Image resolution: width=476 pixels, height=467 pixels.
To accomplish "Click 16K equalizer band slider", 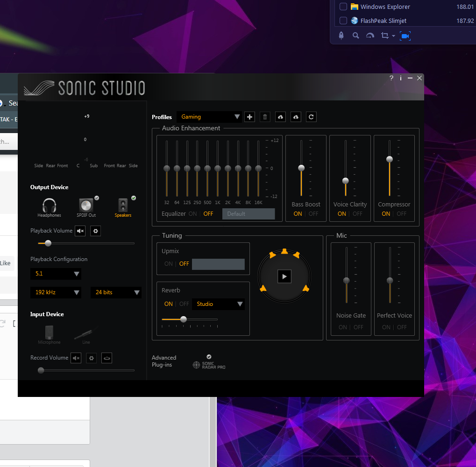I will pyautogui.click(x=258, y=169).
